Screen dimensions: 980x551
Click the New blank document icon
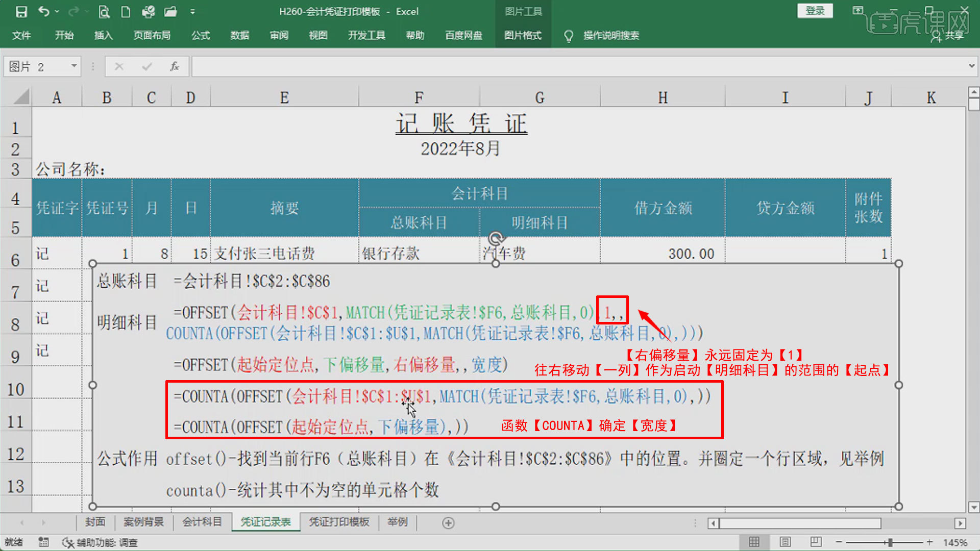tap(126, 11)
